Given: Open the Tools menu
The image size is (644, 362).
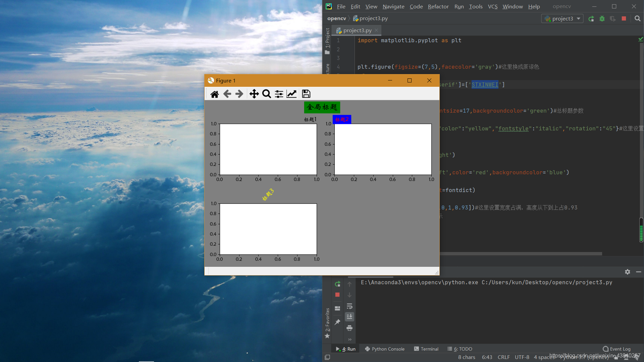Looking at the screenshot, I should tap(476, 6).
